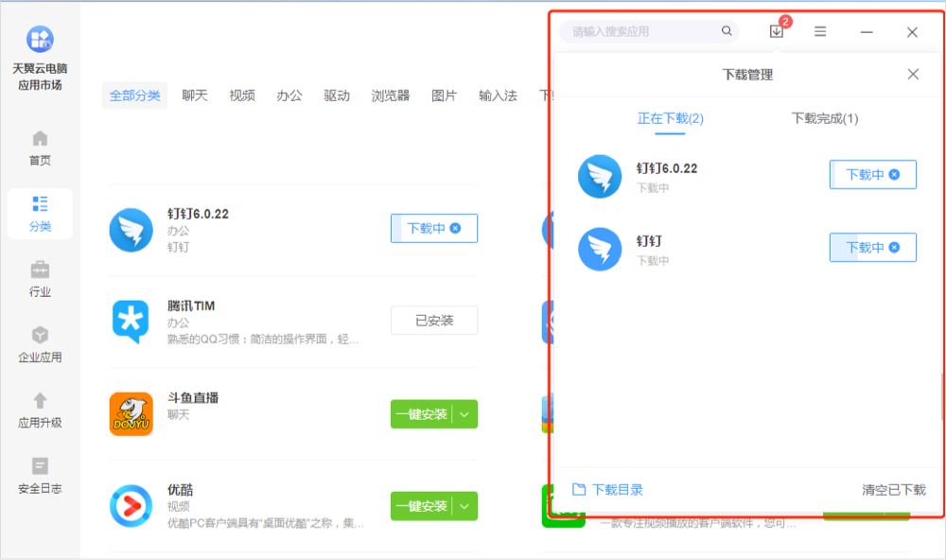
Task: Click the 钉钉6.0.22 app icon
Action: pos(131,229)
